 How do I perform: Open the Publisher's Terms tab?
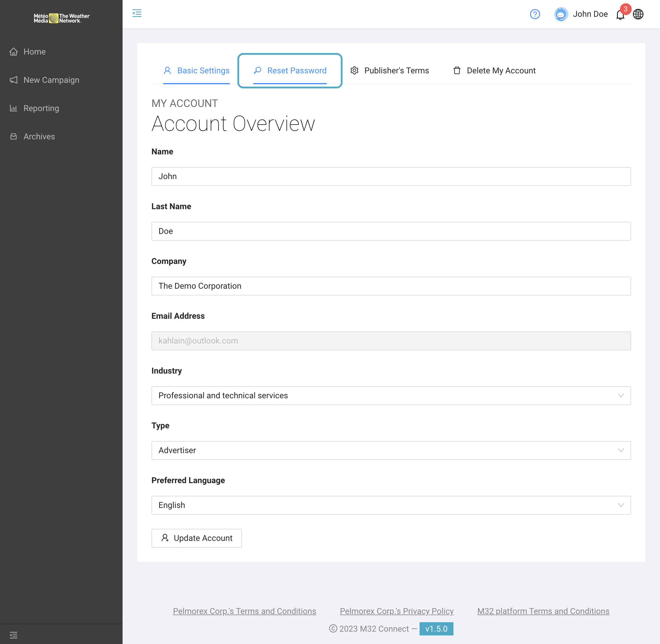point(390,70)
